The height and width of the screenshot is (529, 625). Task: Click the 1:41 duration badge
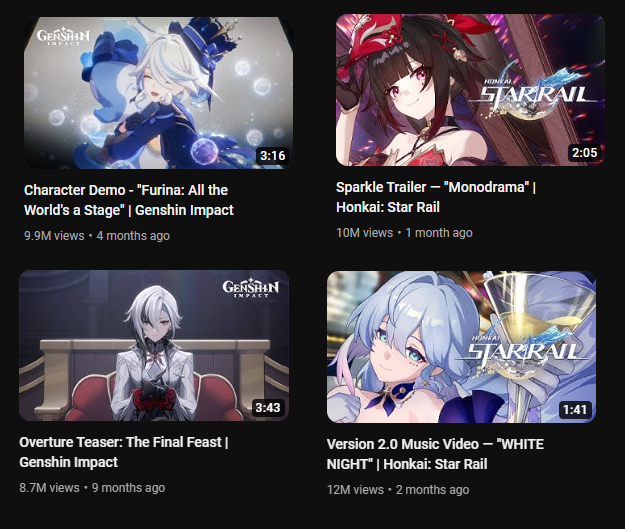coord(575,409)
